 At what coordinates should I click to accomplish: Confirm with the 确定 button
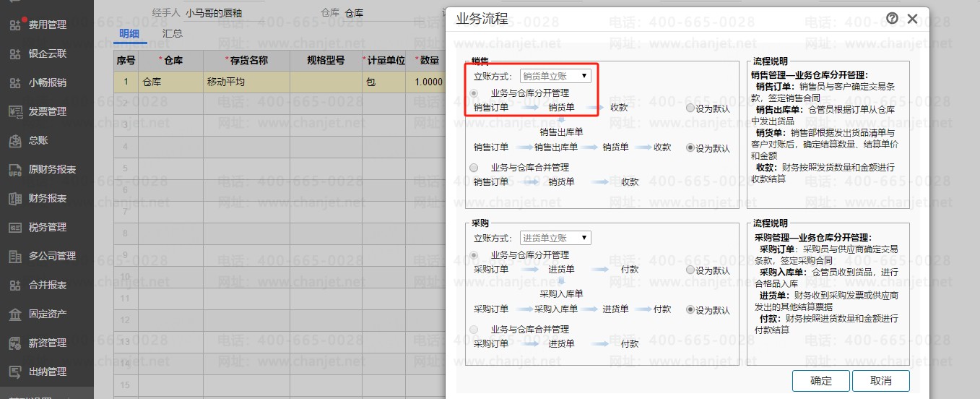point(820,381)
